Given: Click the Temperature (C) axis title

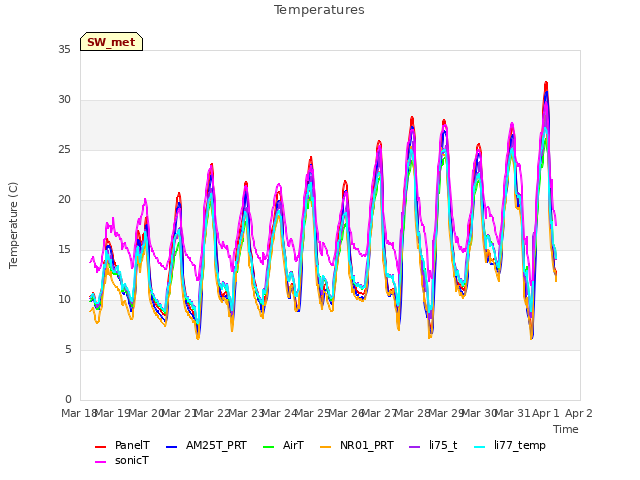Looking at the screenshot, I should (13, 225).
